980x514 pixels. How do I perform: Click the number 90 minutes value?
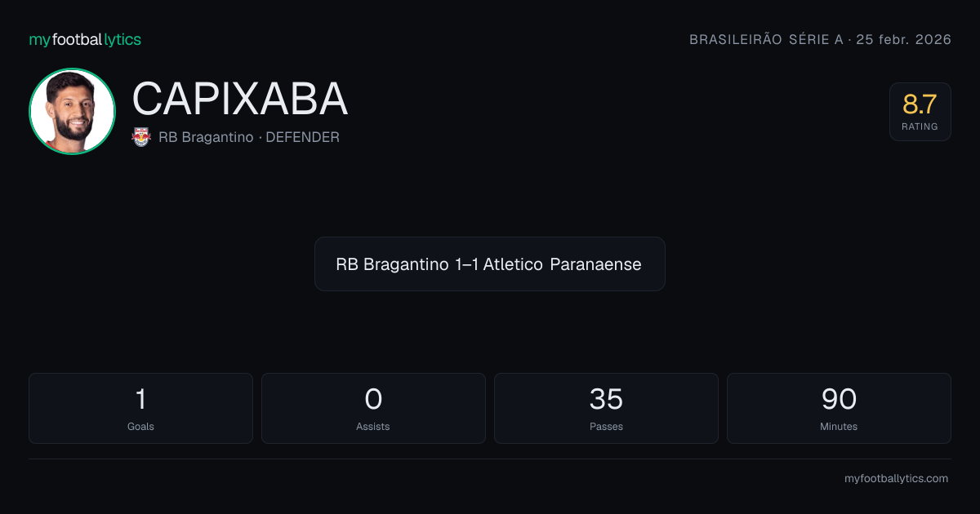click(839, 399)
